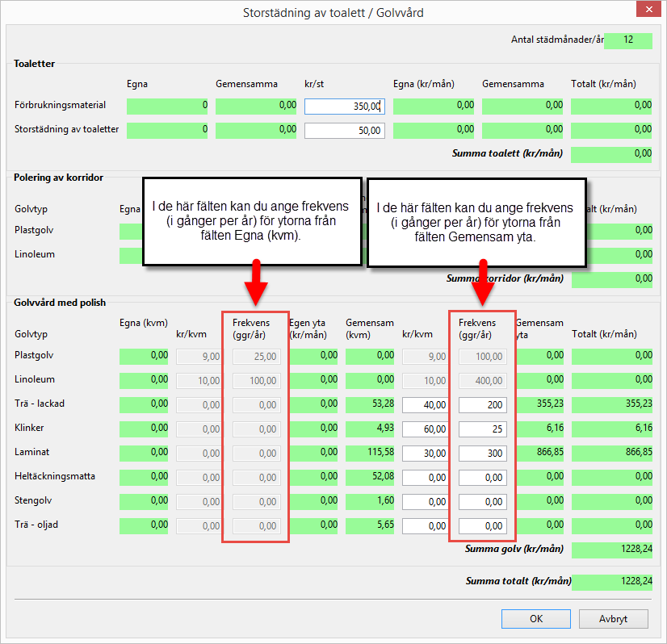Select the Antal städmånader/år field

point(627,40)
